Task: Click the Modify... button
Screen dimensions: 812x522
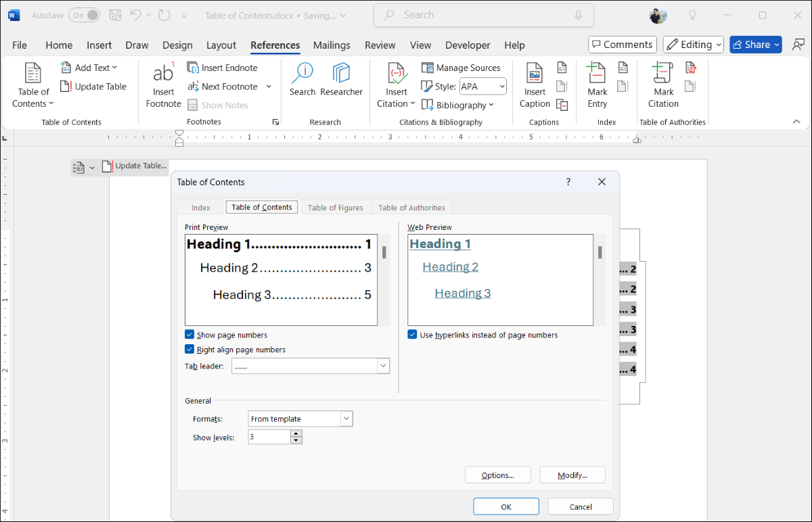Action: tap(572, 475)
